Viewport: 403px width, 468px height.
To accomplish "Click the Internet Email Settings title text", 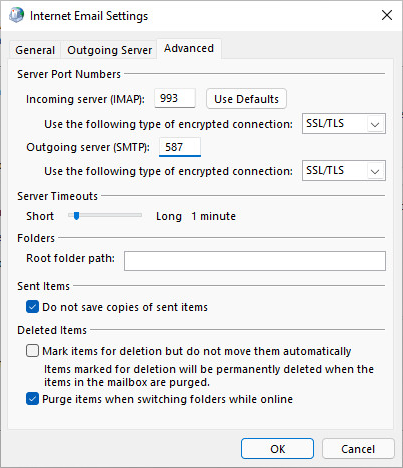I will [89, 16].
